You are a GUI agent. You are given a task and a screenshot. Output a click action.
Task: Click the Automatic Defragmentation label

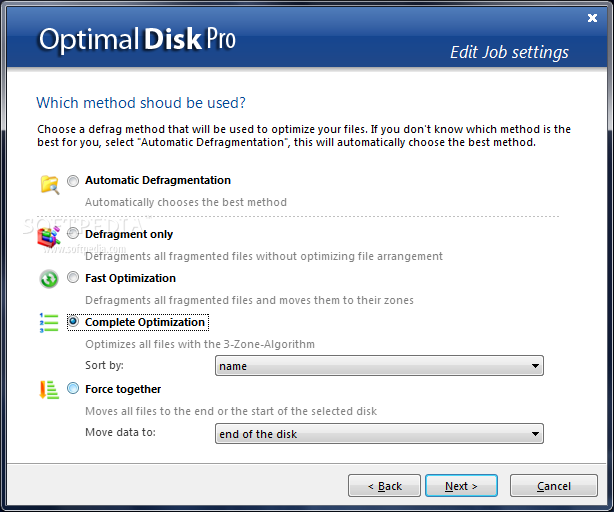(158, 180)
